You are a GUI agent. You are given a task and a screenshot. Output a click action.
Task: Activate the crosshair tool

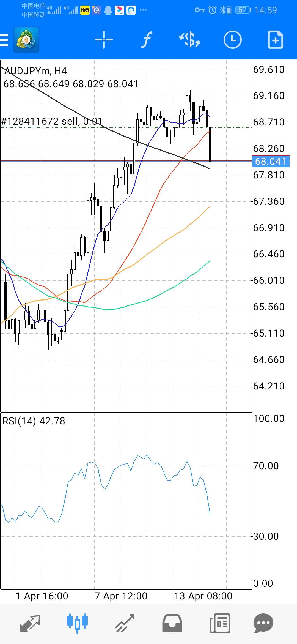coord(104,40)
